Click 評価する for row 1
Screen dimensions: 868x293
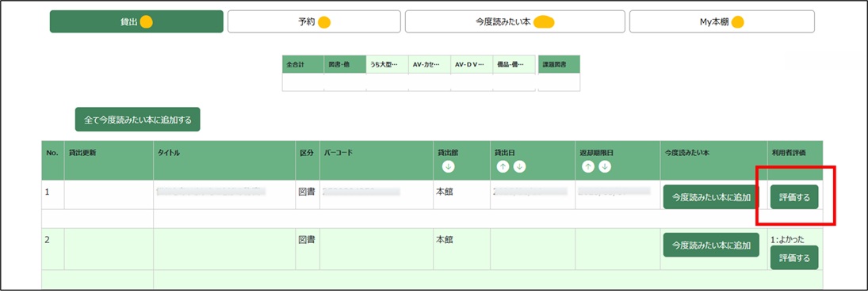793,197
